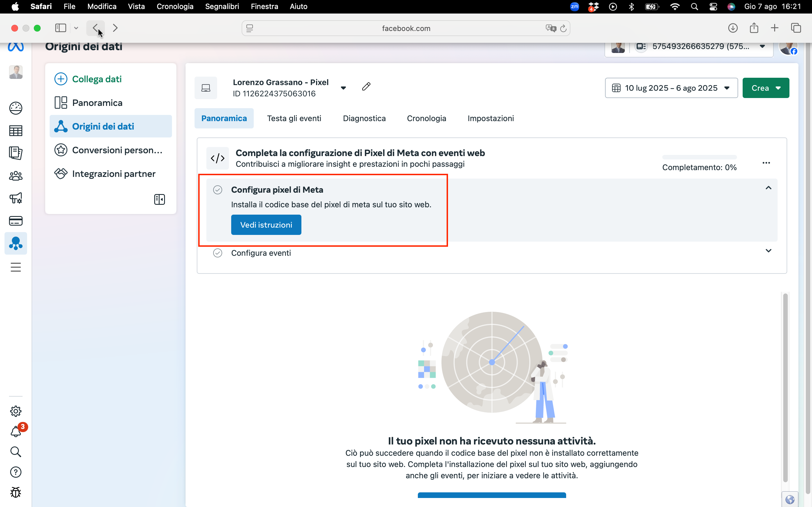Open the Ads Manager table icon in sidebar

(16, 130)
